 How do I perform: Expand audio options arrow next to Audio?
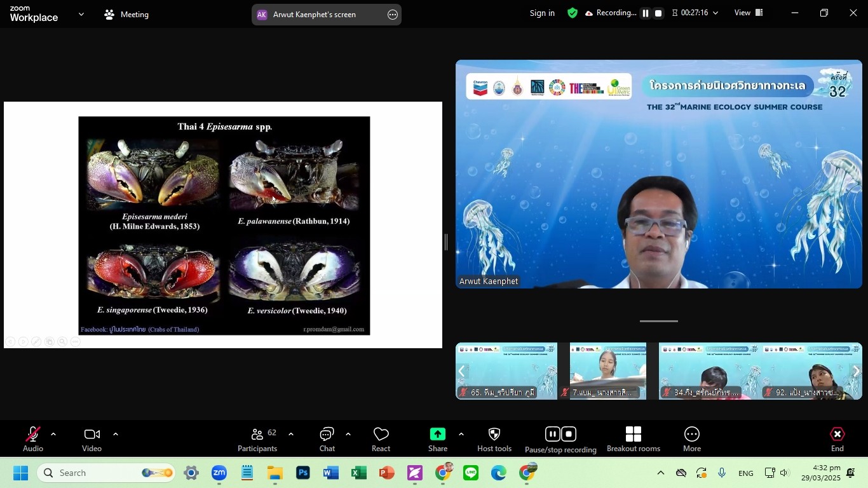[53, 435]
